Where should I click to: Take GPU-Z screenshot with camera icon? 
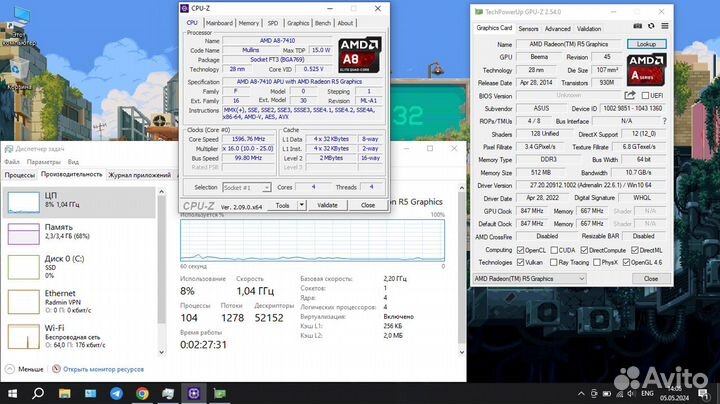tap(637, 26)
